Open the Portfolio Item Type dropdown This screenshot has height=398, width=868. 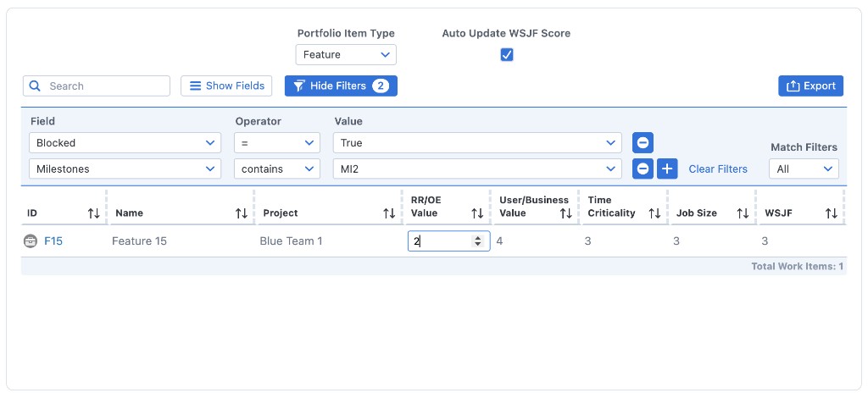(x=346, y=55)
